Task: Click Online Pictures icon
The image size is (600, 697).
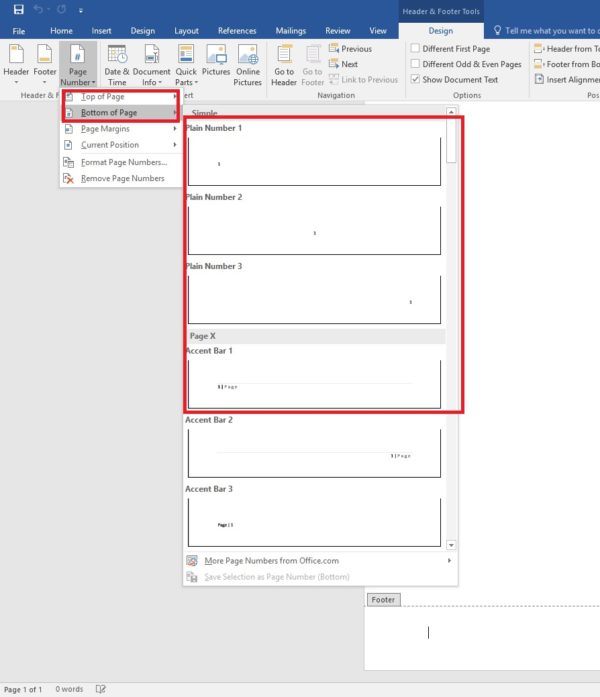Action: 248,63
